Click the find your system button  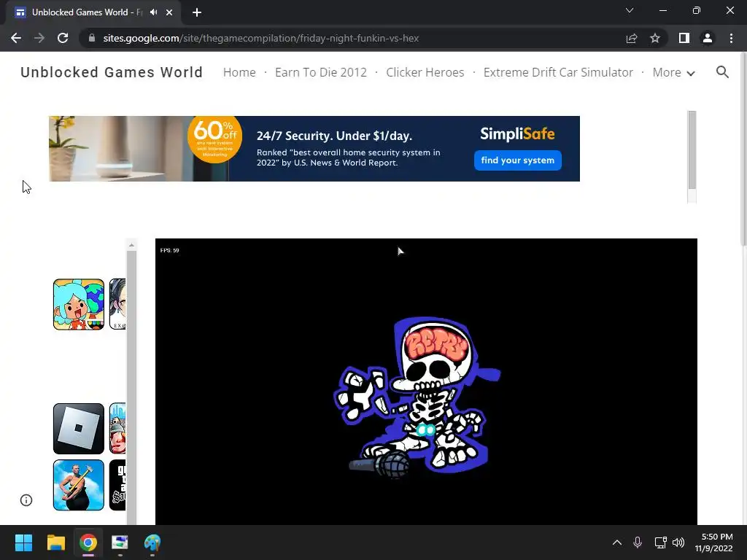pyautogui.click(x=517, y=160)
